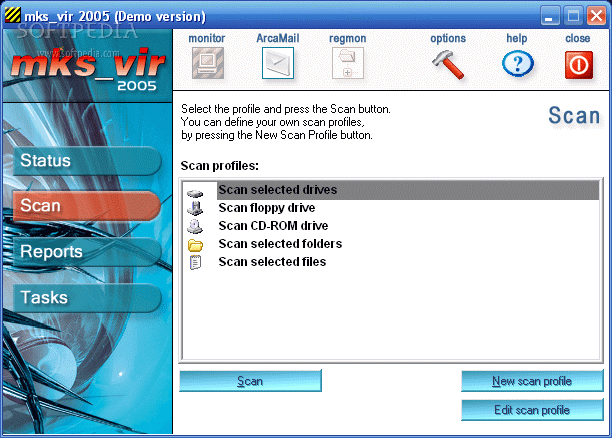Click the New scan profile button
612x438 pixels.
[532, 381]
